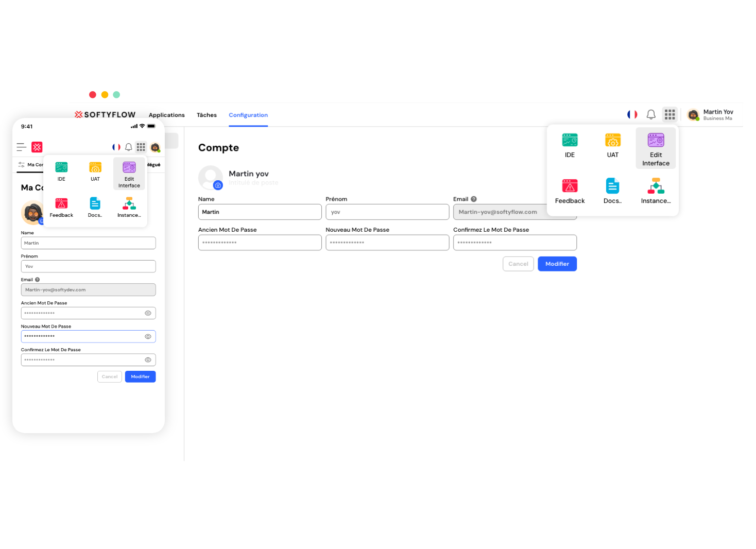The width and height of the screenshot is (756, 549).
Task: Select Edit Interface in mobile launcher panel
Action: [129, 174]
